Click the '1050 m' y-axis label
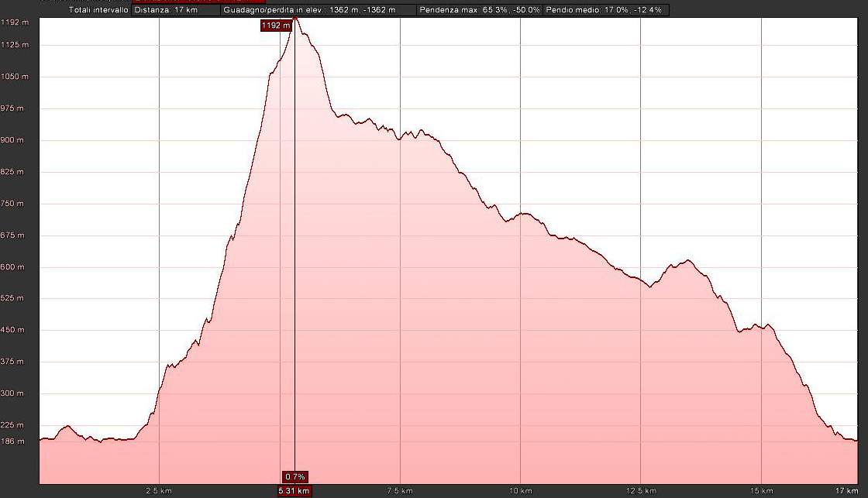The image size is (868, 498). click(x=15, y=77)
